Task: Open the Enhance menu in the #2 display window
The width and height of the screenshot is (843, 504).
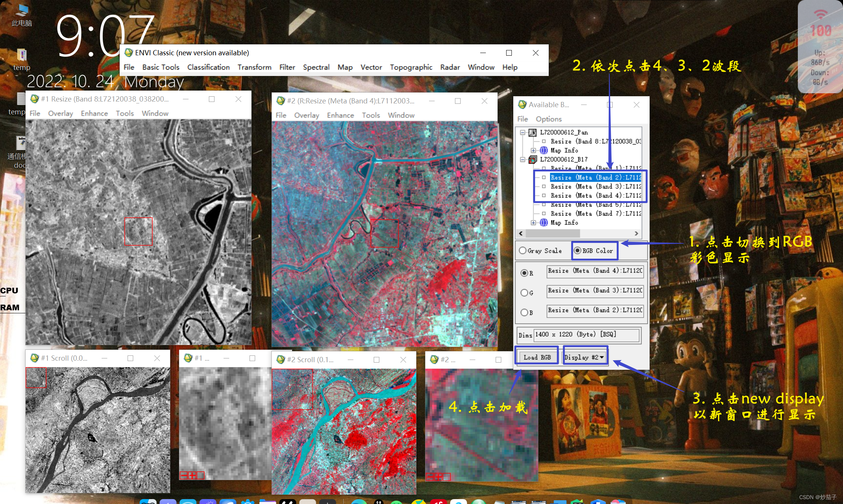Action: pos(340,115)
